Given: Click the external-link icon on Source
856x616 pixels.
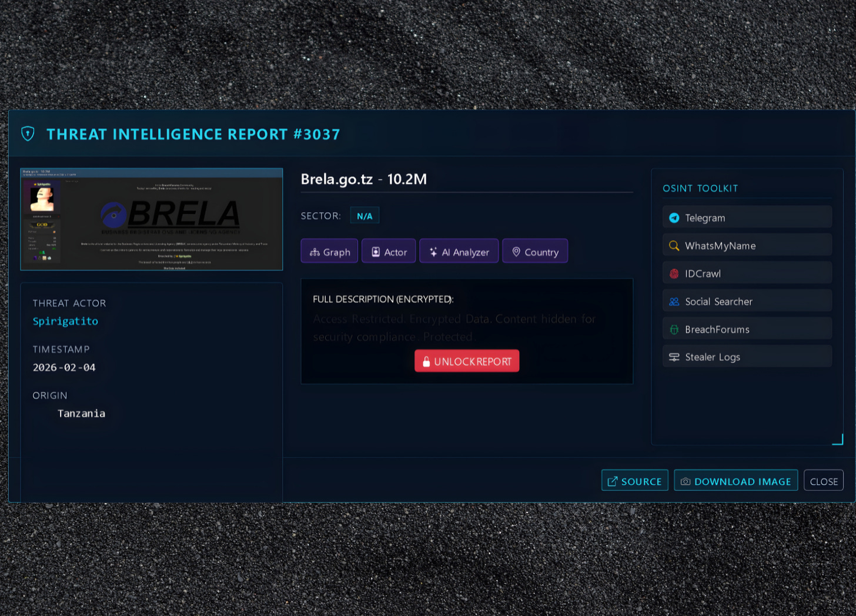Looking at the screenshot, I should [613, 481].
